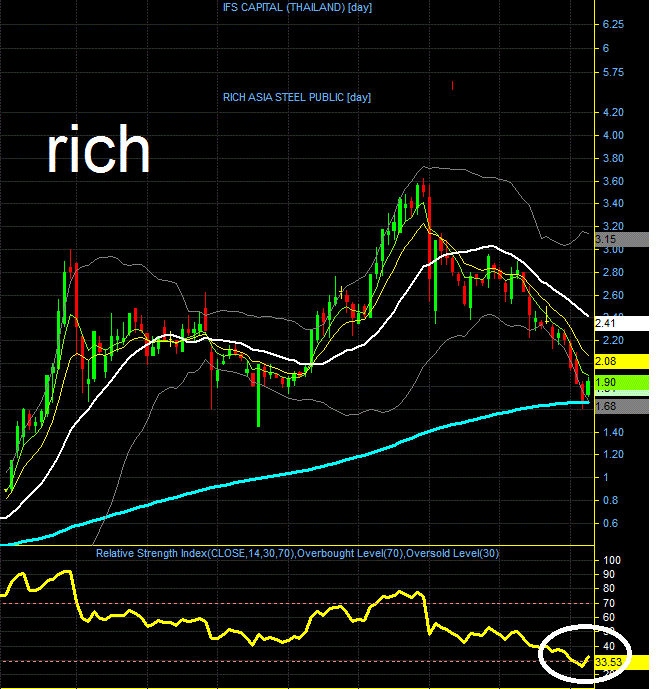Select the Relative Strength Index indicator label
Image resolution: width=659 pixels, height=689 pixels.
tap(297, 553)
